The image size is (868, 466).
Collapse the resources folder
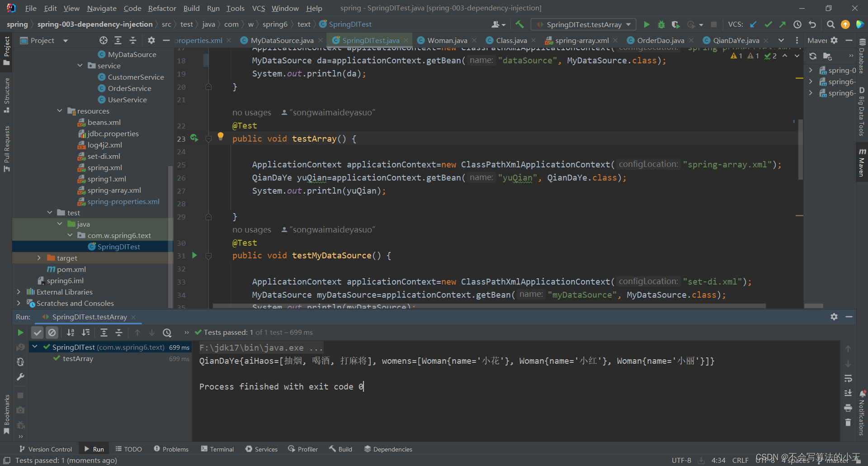(x=60, y=111)
